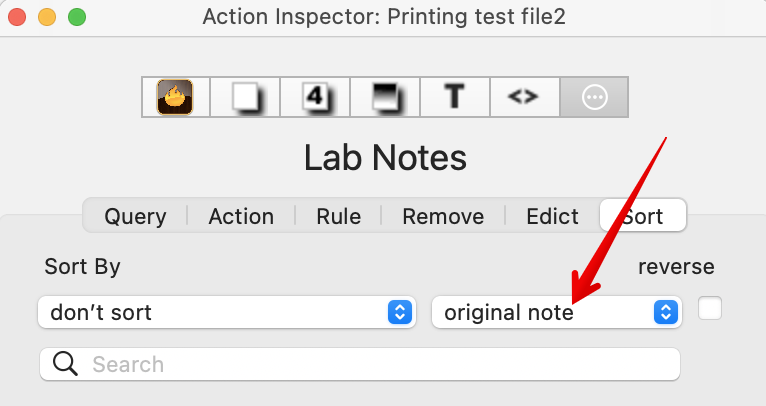Open the Action tab

(x=241, y=216)
